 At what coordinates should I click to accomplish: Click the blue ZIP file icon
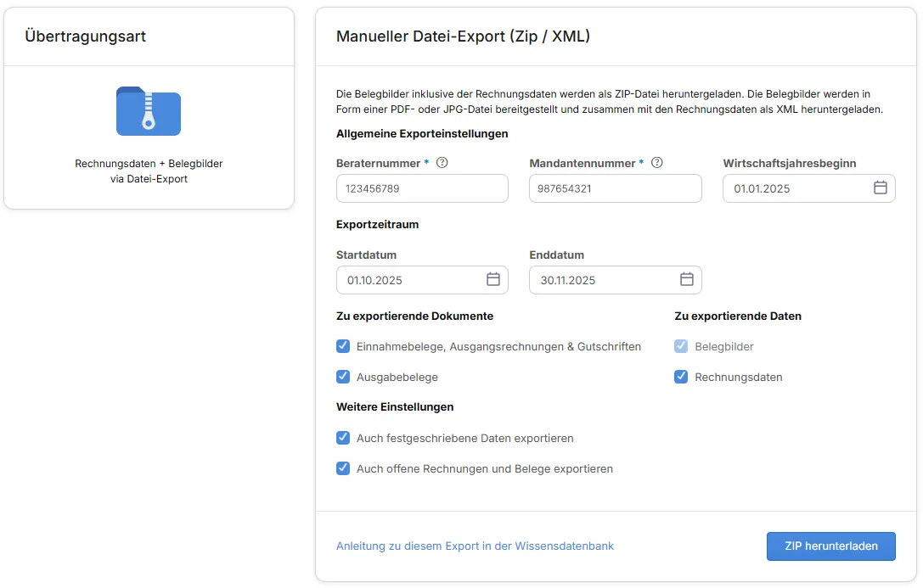149,110
